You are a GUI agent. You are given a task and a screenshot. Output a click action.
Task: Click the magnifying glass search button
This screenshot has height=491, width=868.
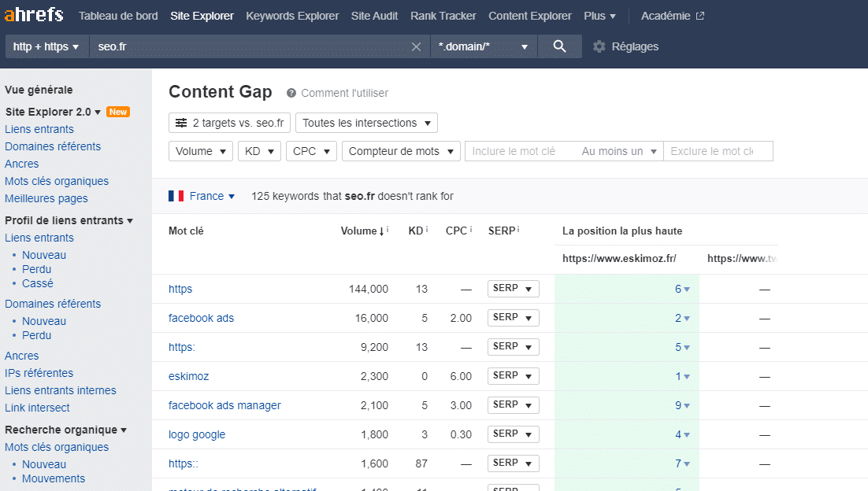click(559, 46)
